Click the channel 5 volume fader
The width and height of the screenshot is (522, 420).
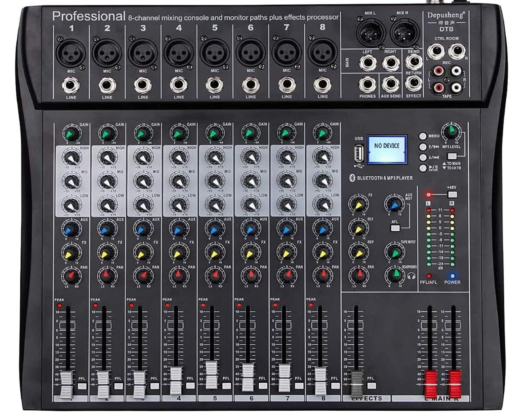pos(212,374)
